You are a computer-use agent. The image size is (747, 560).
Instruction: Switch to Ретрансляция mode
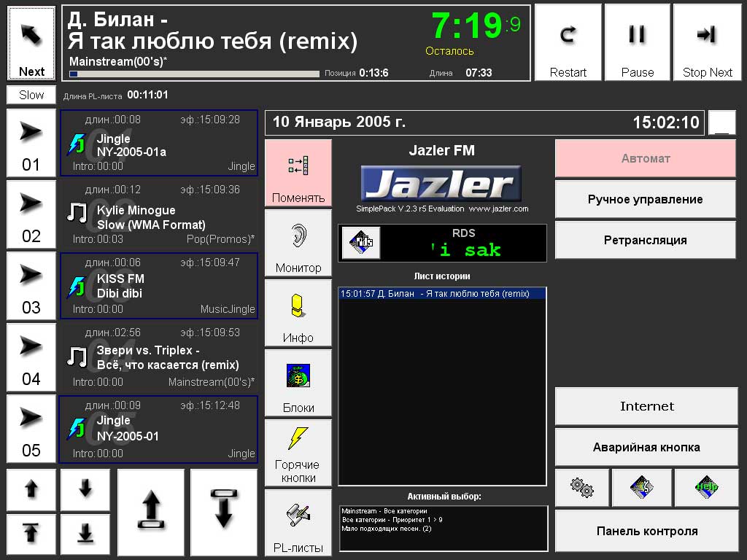click(x=646, y=240)
